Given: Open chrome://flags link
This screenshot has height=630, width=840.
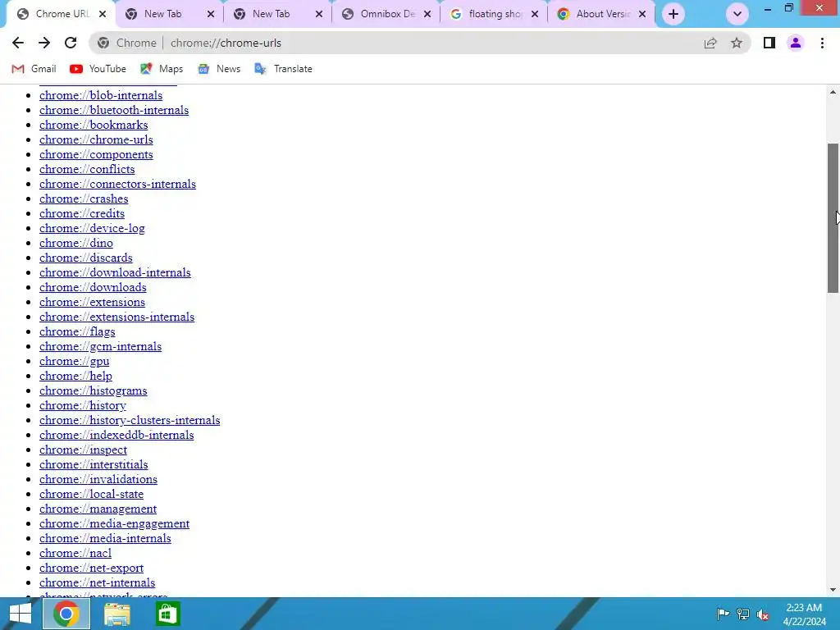Looking at the screenshot, I should 77,331.
